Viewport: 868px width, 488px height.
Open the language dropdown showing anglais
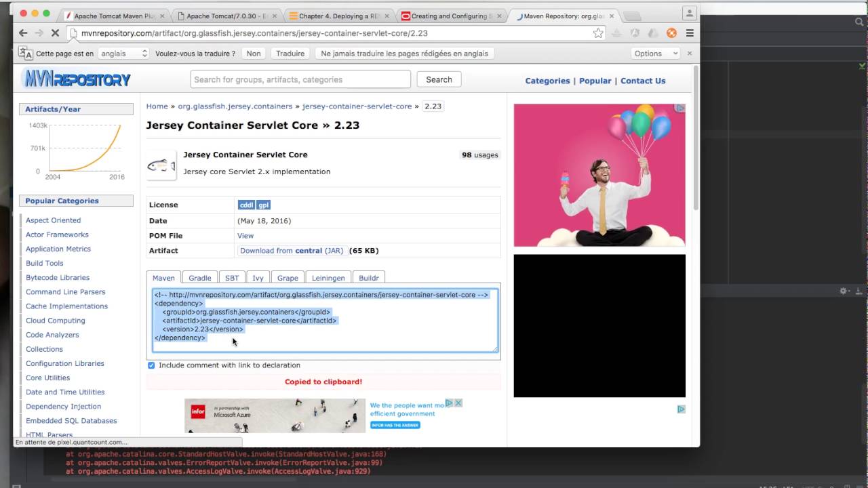[123, 54]
